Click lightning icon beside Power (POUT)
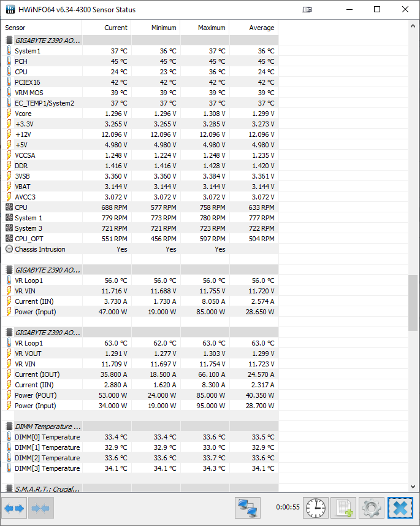Viewport: 420px width, 526px height. pos(9,395)
